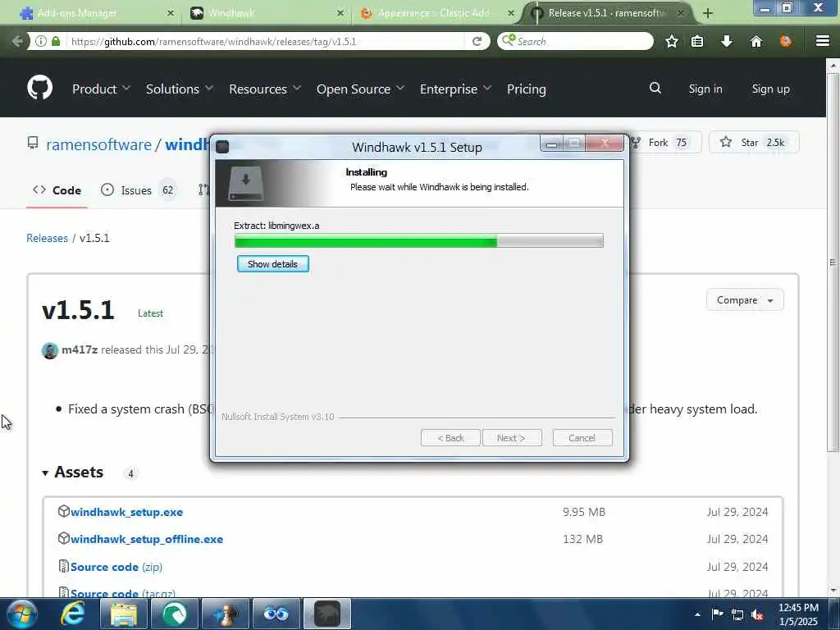Download windhawk_setup.exe
This screenshot has height=630, width=840.
(126, 512)
